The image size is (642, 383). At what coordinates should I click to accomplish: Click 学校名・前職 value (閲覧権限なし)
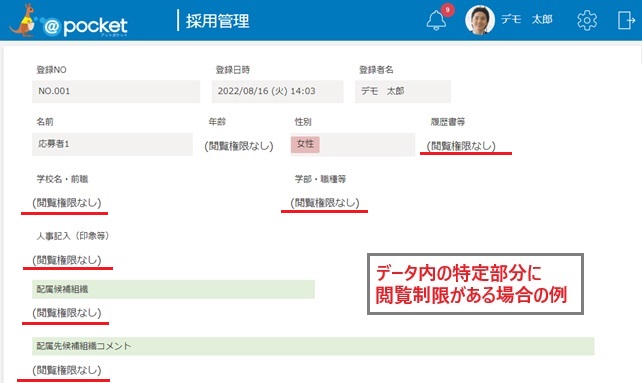pos(67,203)
